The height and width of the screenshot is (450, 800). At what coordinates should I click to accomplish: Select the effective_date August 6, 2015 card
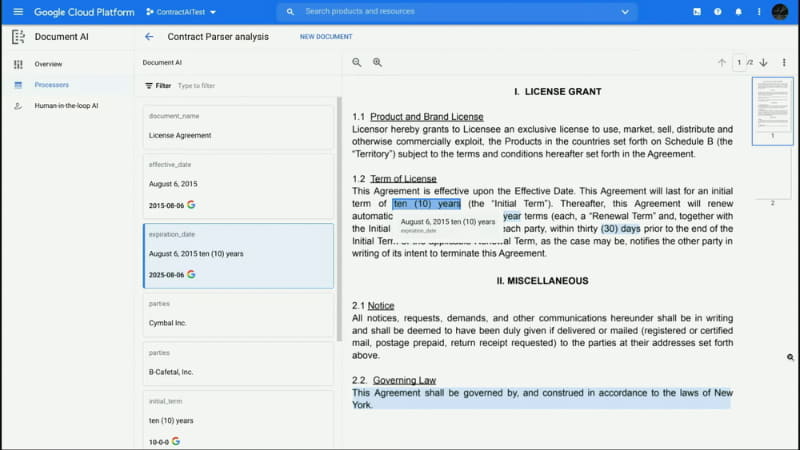[x=238, y=186]
